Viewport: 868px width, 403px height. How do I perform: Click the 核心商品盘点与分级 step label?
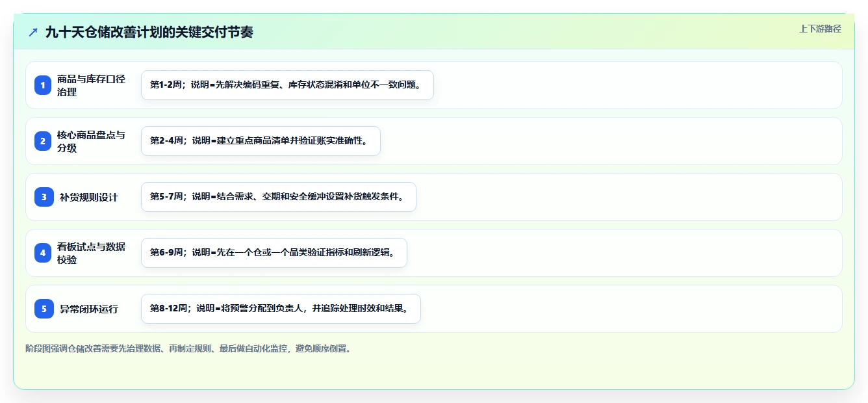92,141
